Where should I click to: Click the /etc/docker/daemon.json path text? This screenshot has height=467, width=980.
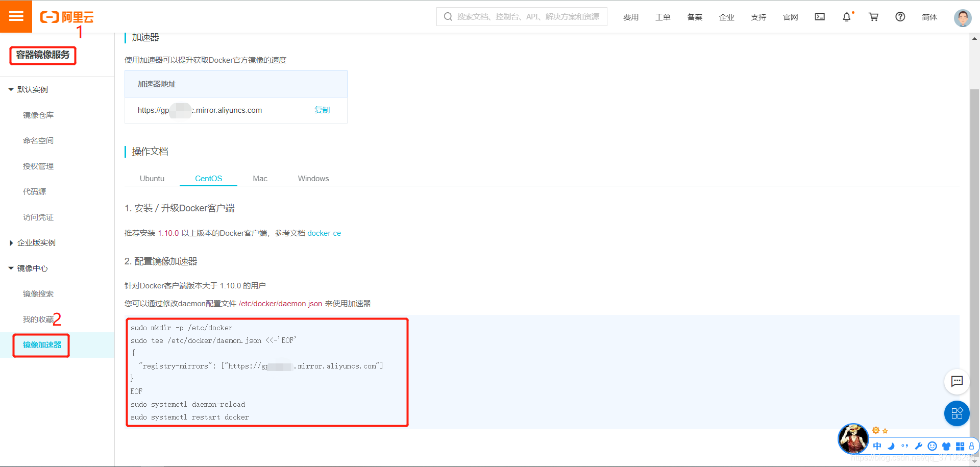pyautogui.click(x=280, y=303)
